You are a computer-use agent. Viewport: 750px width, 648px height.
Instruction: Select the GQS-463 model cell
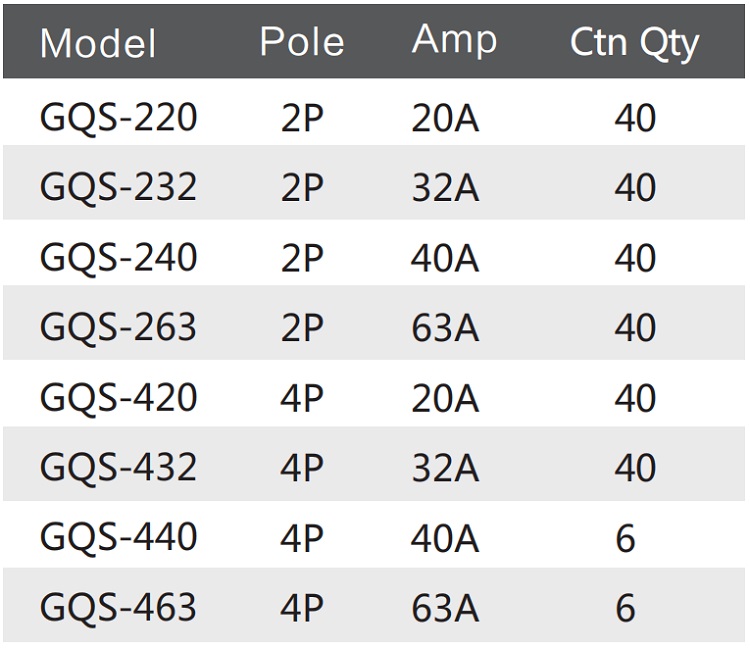click(x=118, y=608)
